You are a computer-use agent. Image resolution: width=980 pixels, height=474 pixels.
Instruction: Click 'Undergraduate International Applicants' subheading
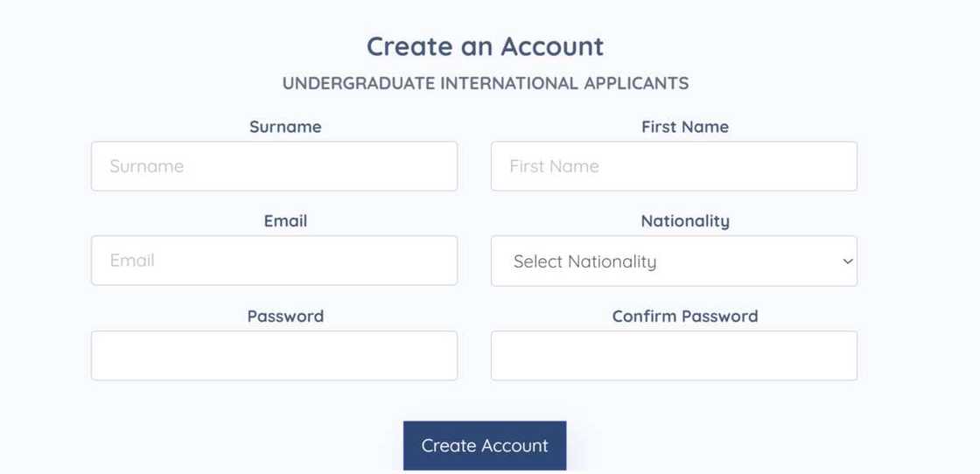(485, 84)
